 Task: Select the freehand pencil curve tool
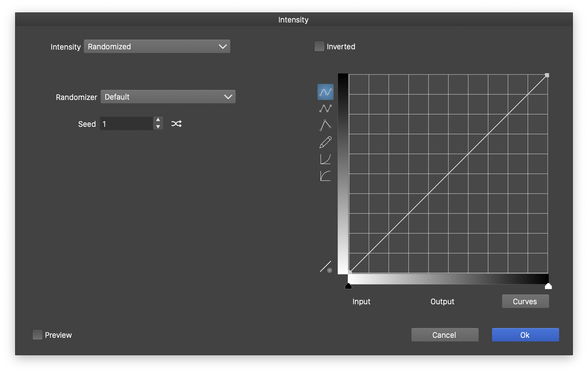click(x=325, y=142)
